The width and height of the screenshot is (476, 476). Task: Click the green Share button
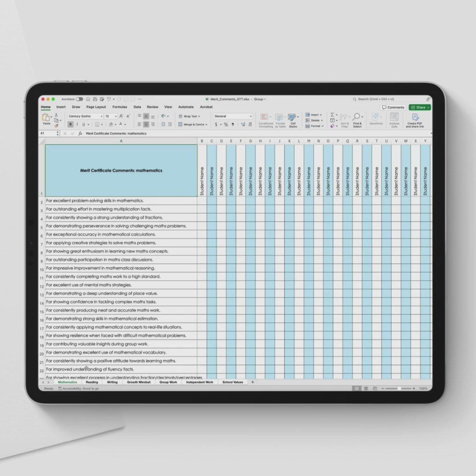click(x=420, y=107)
